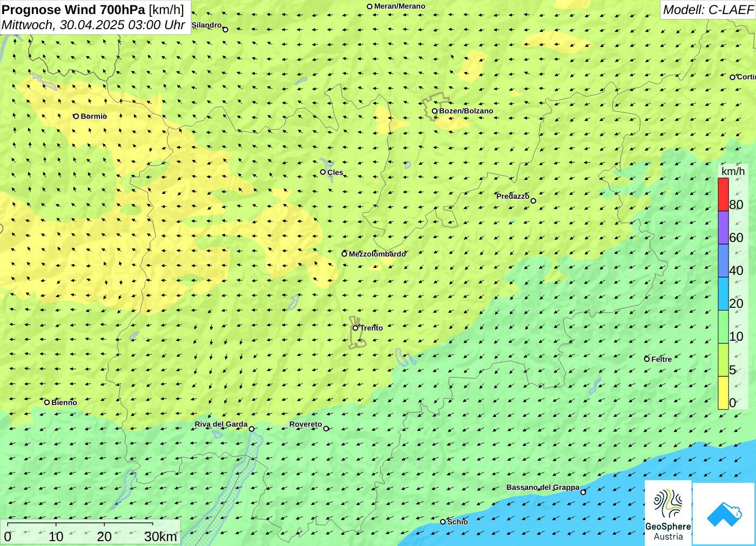756x546 pixels.
Task: Click the Silandro city marker
Action: [x=226, y=30]
